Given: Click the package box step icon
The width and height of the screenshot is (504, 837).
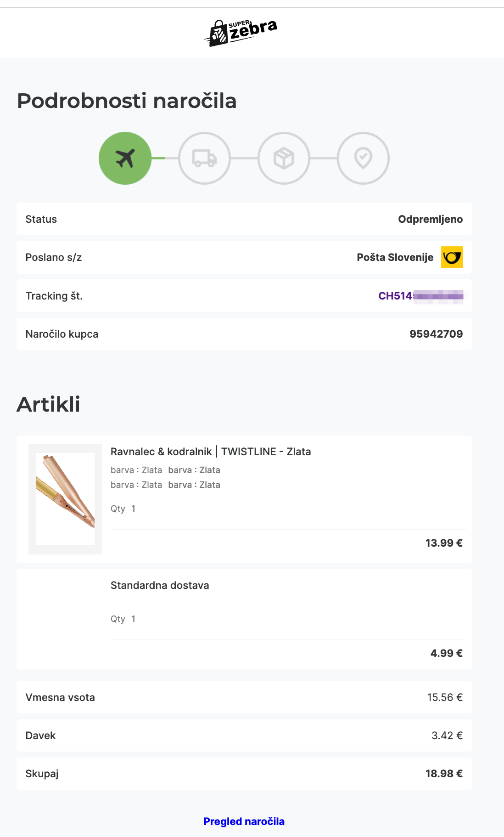Looking at the screenshot, I should (x=284, y=158).
